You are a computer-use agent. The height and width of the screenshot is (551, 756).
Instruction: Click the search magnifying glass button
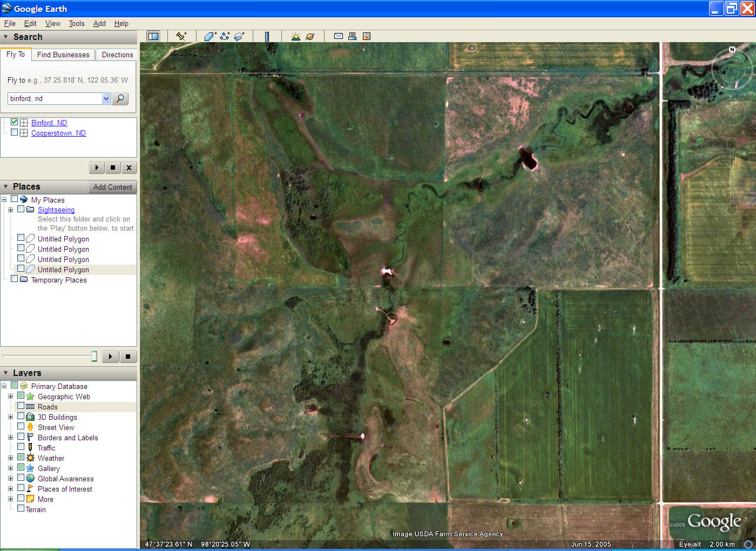120,98
